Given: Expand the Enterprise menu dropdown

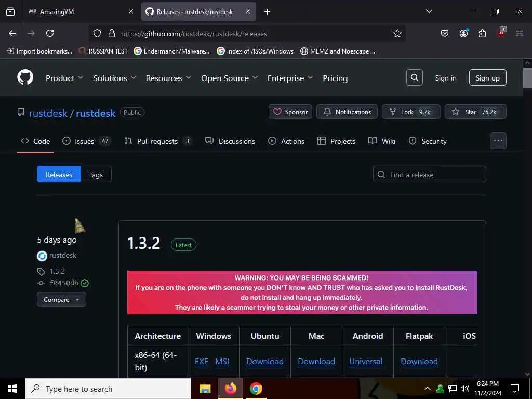Looking at the screenshot, I should coord(290,78).
